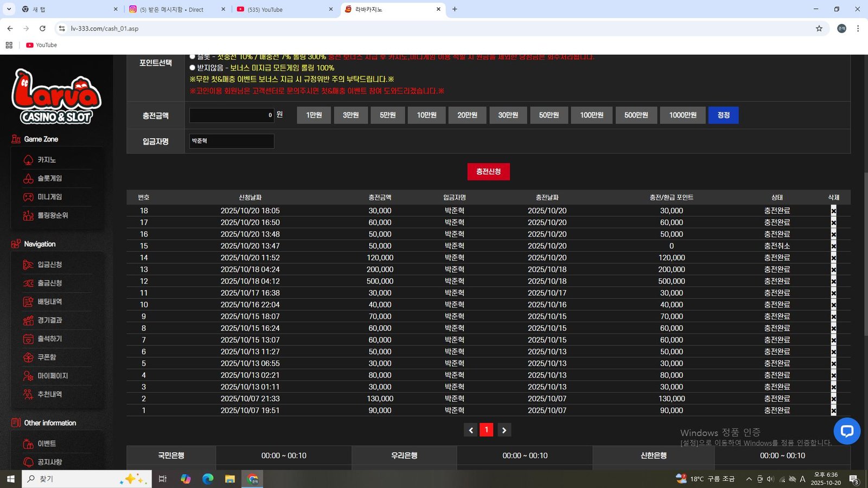Open the 쿠폰함 sidebar item
Image resolution: width=868 pixels, height=488 pixels.
point(47,357)
